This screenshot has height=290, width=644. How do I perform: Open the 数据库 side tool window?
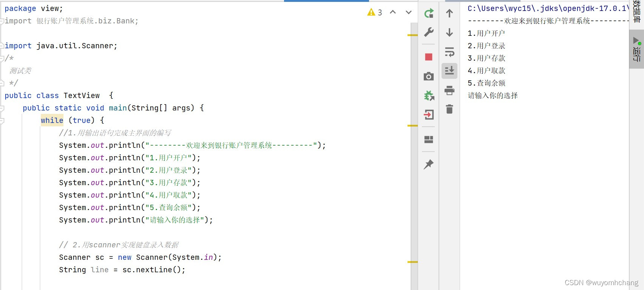[x=636, y=11]
